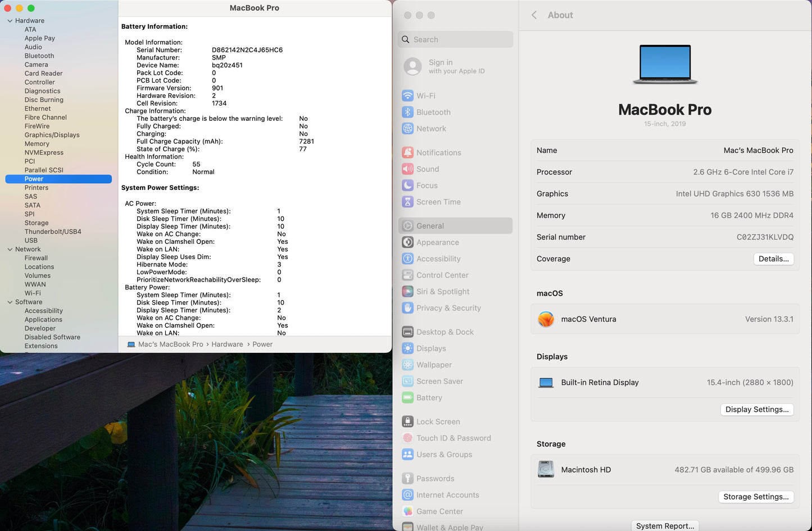Open Displays settings in sidebar

click(x=430, y=348)
